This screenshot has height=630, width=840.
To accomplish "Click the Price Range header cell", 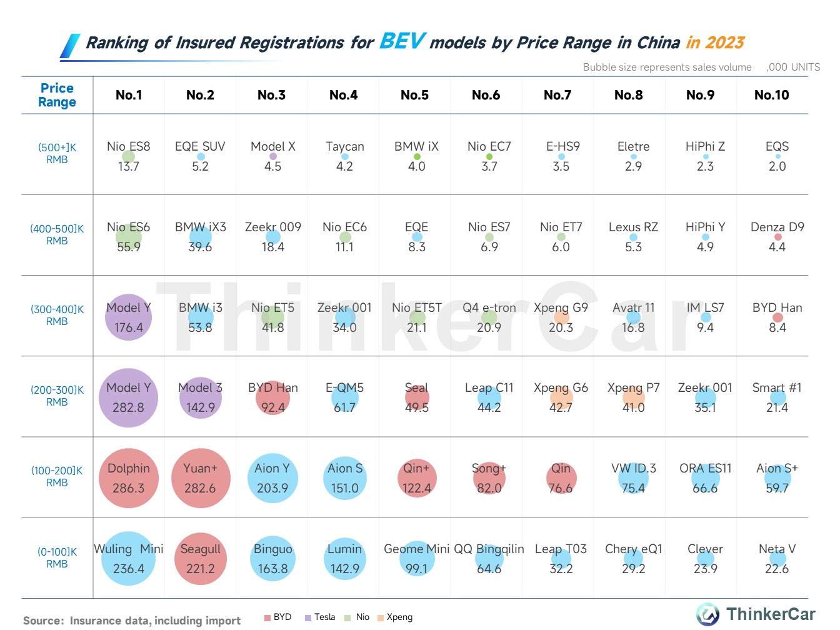I will click(x=57, y=95).
